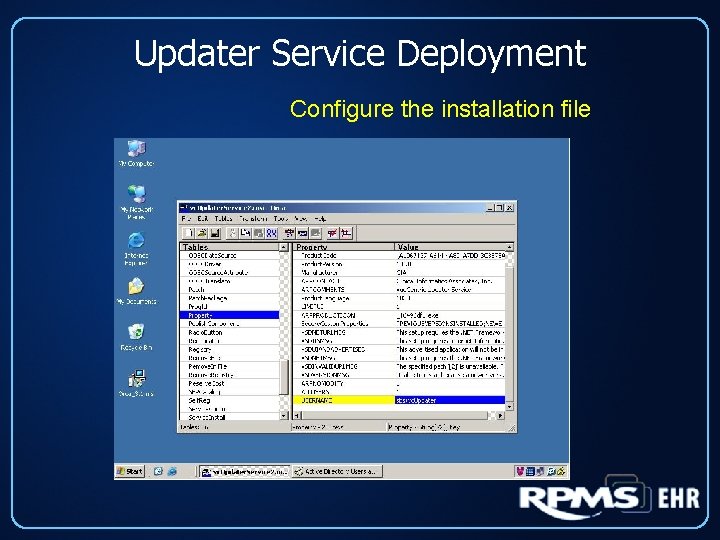Click property grid vertical scroll down arrow
720x540 pixels.
(509, 407)
